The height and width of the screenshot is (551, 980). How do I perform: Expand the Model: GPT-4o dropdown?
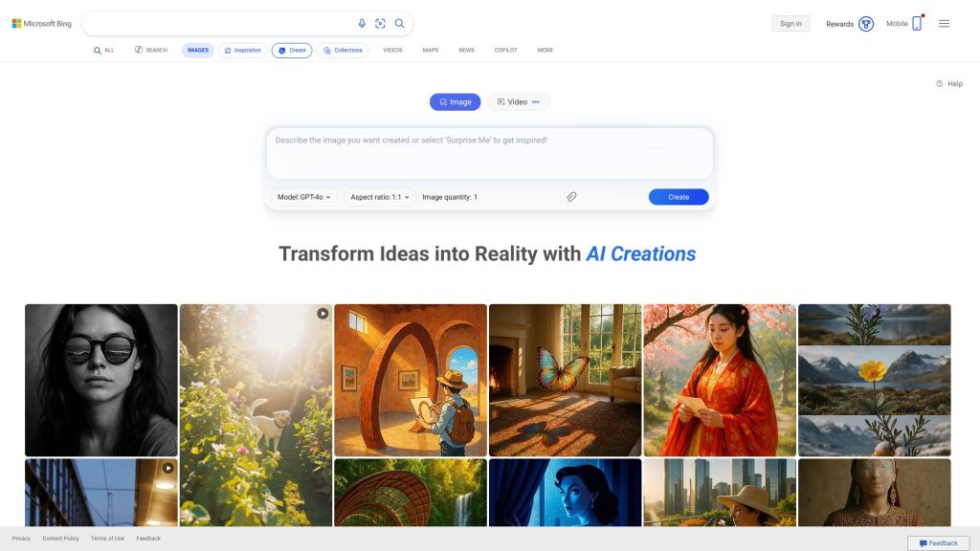pyautogui.click(x=304, y=197)
